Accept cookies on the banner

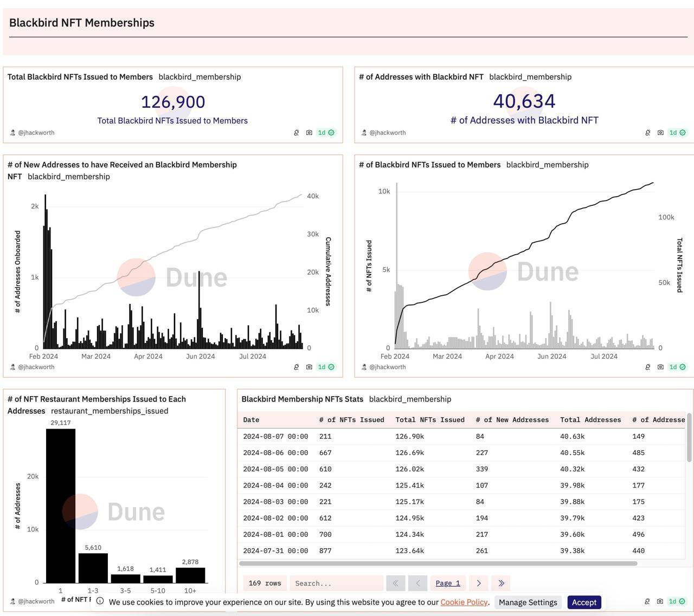click(584, 602)
